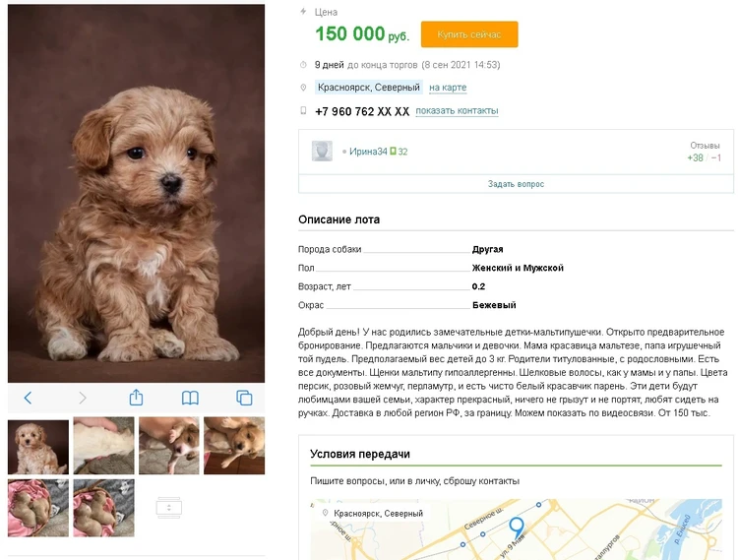Tap the share icon below the puppy photo
The height and width of the screenshot is (560, 738).
click(136, 398)
